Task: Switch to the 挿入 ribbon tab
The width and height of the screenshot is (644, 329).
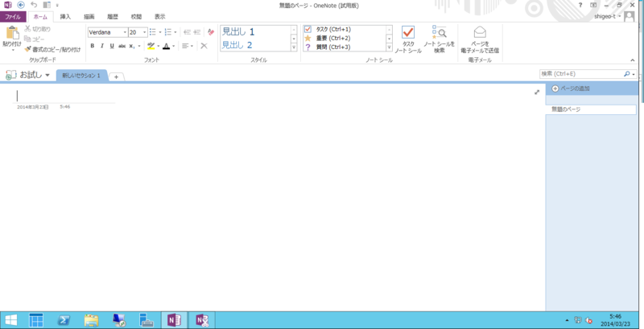Action: point(65,17)
